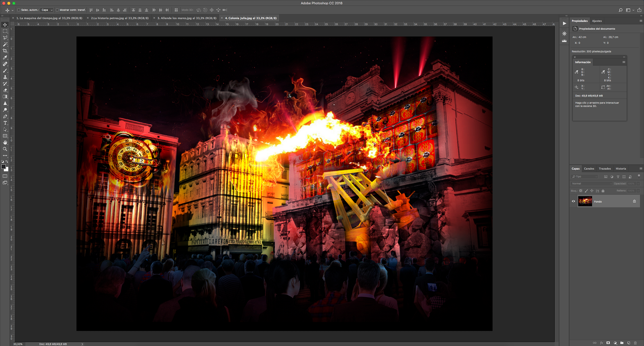644x346 pixels.
Task: Select the Crop tool
Action: pos(5,51)
